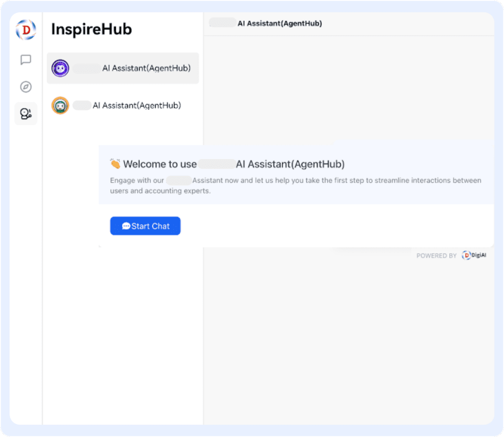This screenshot has width=504, height=437.
Task: Select the agent hub sidebar icon
Action: (26, 114)
